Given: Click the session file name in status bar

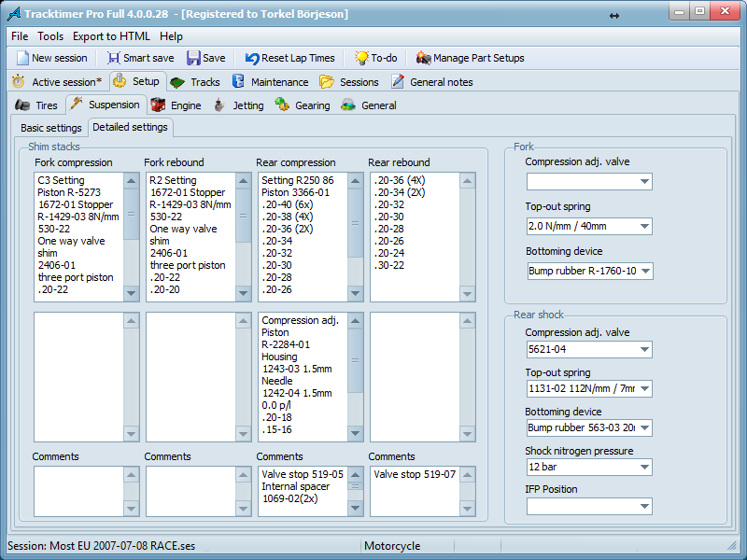Looking at the screenshot, I should tap(122, 546).
